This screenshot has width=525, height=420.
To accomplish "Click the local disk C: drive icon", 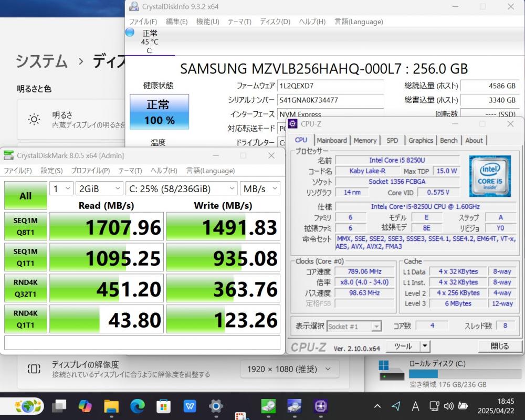I will tap(392, 371).
